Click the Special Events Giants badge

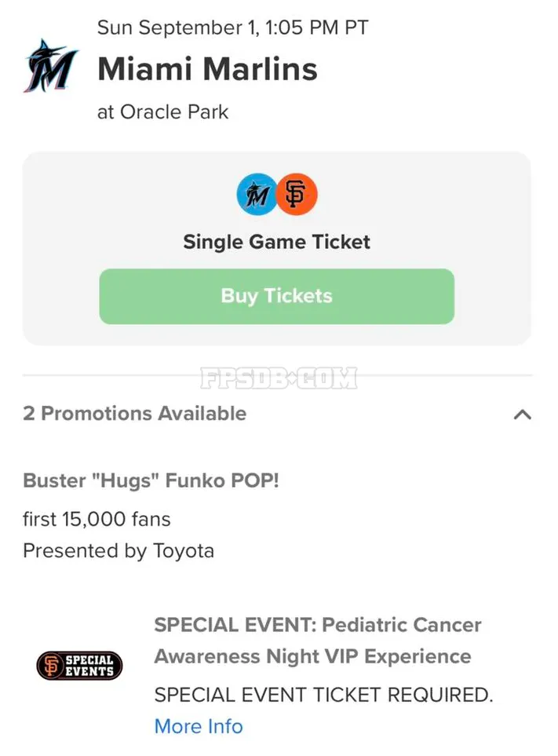pyautogui.click(x=79, y=666)
